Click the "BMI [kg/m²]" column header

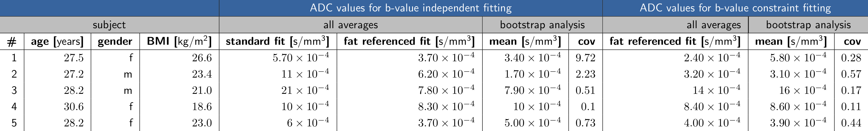pyautogui.click(x=179, y=41)
